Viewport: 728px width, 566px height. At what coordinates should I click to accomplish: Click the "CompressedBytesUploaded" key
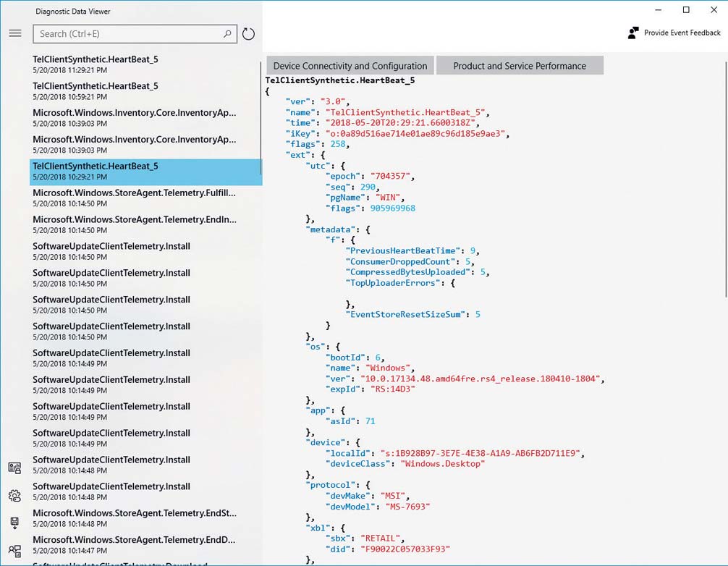(410, 272)
